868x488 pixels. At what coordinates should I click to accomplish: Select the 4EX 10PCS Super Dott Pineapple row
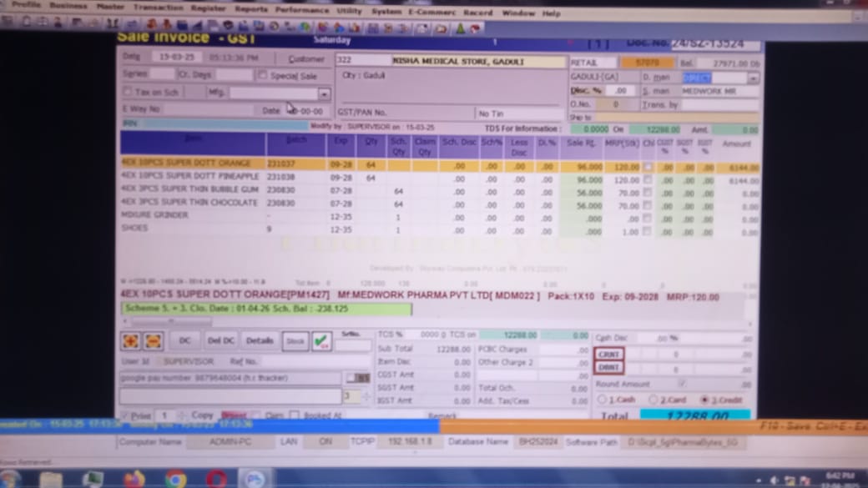tap(190, 177)
